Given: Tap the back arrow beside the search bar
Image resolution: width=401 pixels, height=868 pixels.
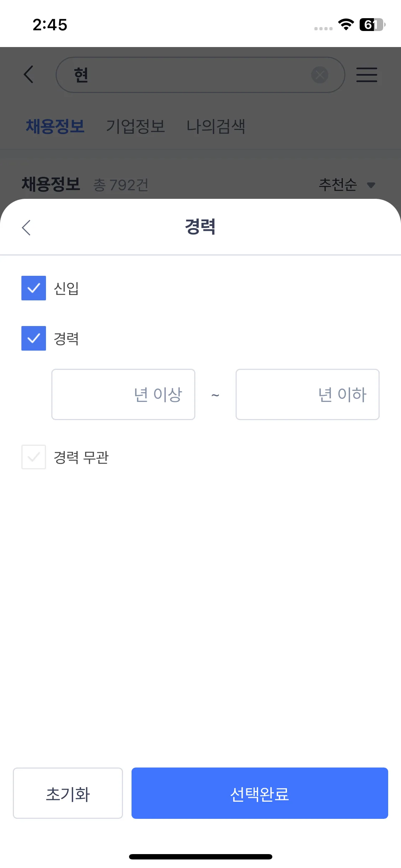Looking at the screenshot, I should pos(29,74).
